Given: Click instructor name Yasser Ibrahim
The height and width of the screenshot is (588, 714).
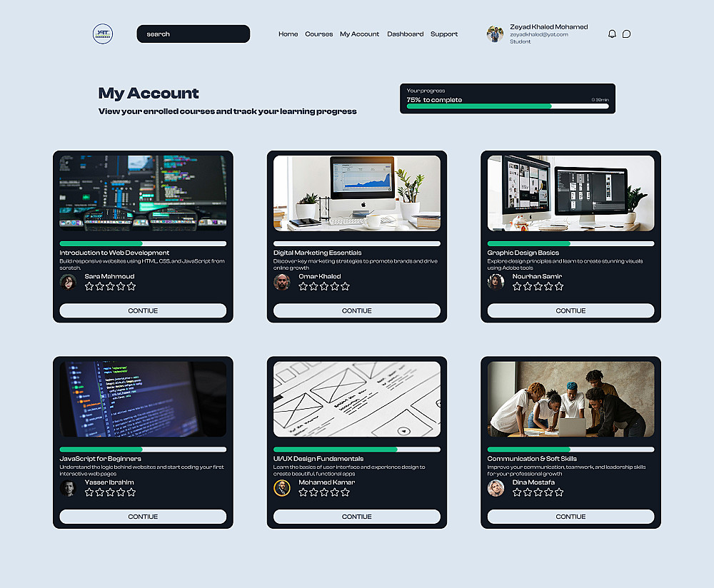Looking at the screenshot, I should click(x=109, y=482).
